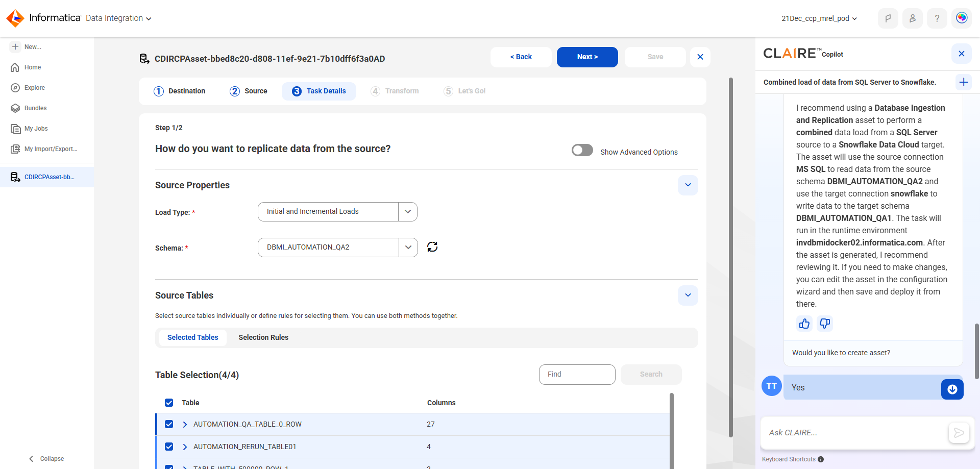Start a new CLAIRE conversation plus icon
This screenshot has width=980, height=469.
coord(964,82)
